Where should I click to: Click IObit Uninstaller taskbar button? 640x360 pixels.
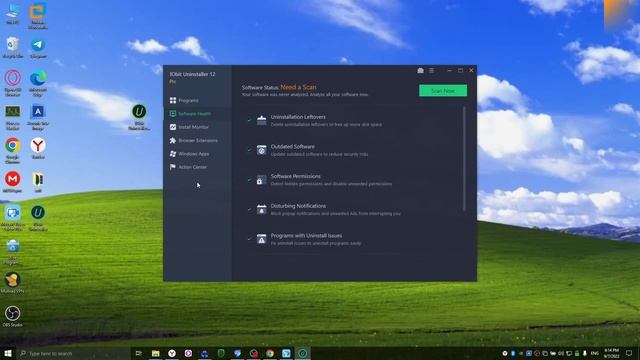click(302, 353)
